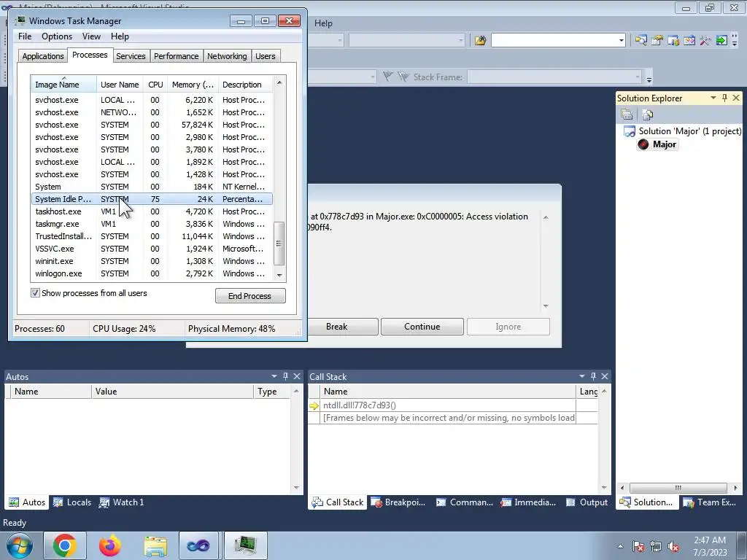Sort processes by Image Name column
Viewport: 747px width, 560px height.
64,85
